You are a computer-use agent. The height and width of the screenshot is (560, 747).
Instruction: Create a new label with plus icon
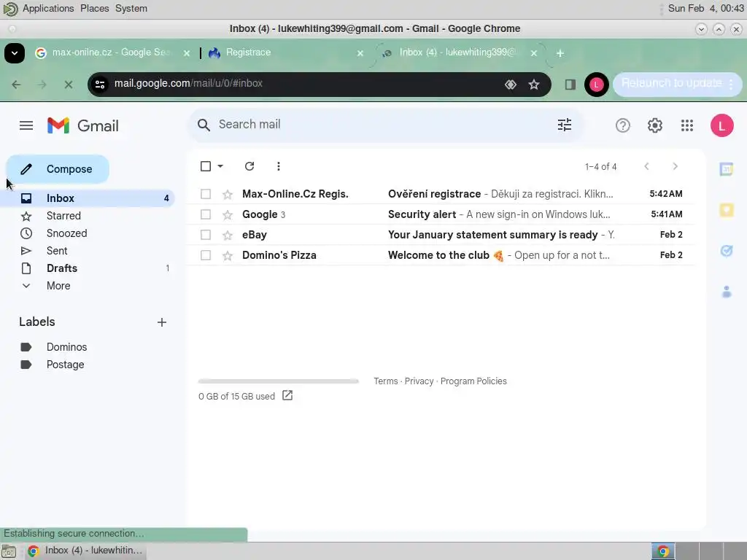point(162,322)
